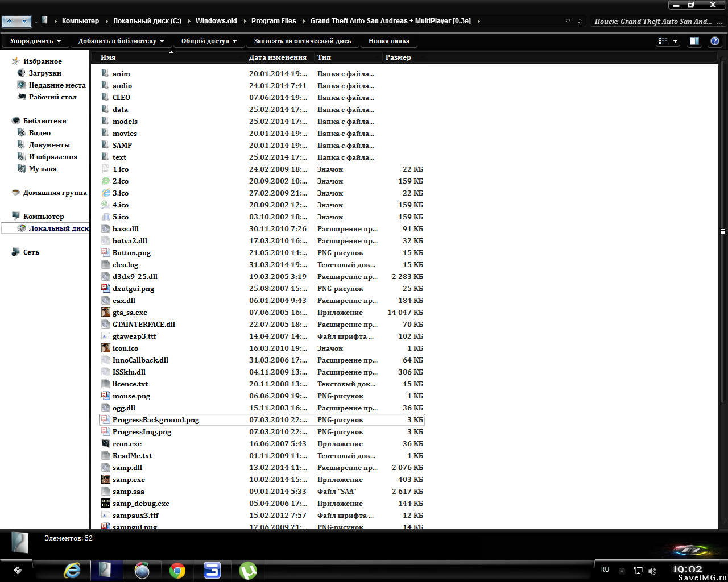Viewport: 728px width, 582px height.
Task: Select the licence.txt file name
Action: pos(130,384)
